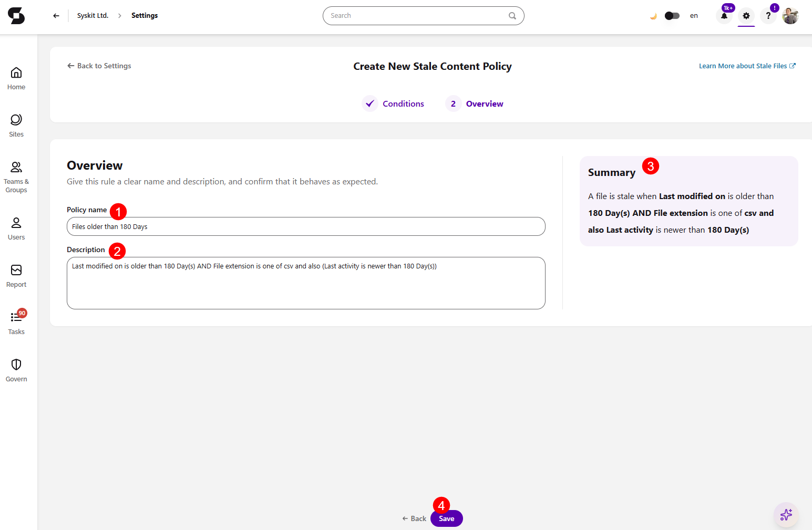The height and width of the screenshot is (530, 812).
Task: Open the Govern shield section
Action: pyautogui.click(x=16, y=371)
